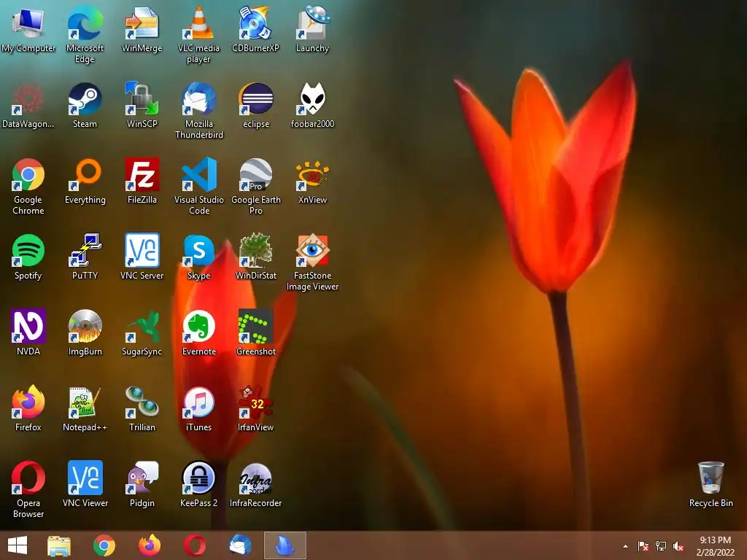The height and width of the screenshot is (560, 747).
Task: Click the Google Chrome desktop shortcut
Action: pos(28,186)
